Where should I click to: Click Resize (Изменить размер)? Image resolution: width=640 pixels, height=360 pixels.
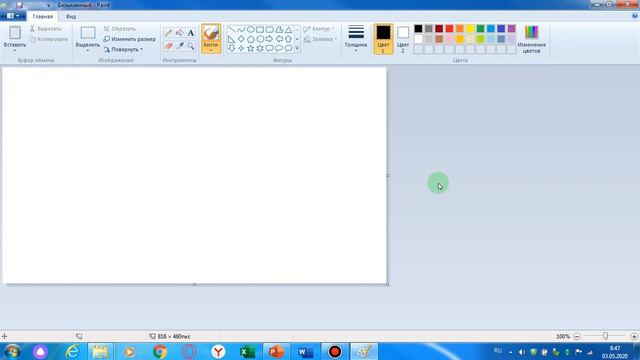[x=129, y=39]
